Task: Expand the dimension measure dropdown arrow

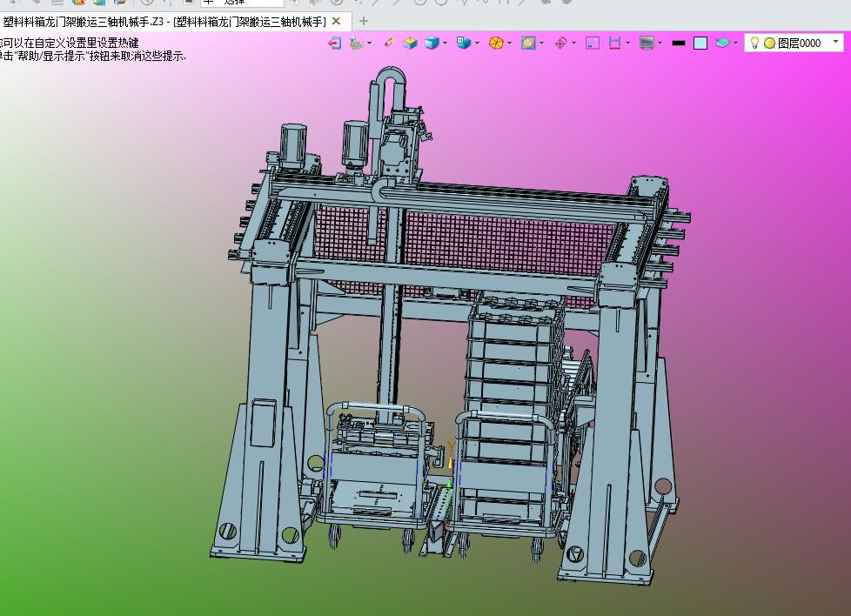Action: (628, 43)
